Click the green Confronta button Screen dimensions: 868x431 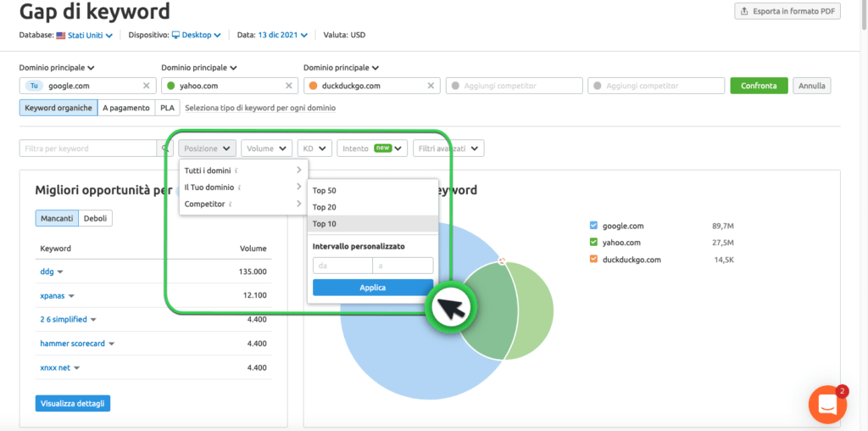[x=759, y=86]
